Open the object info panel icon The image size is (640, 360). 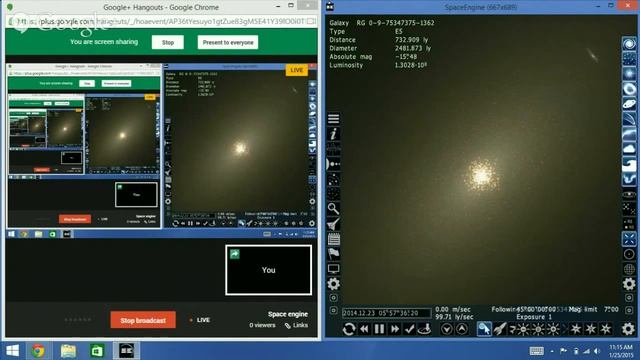point(333,134)
